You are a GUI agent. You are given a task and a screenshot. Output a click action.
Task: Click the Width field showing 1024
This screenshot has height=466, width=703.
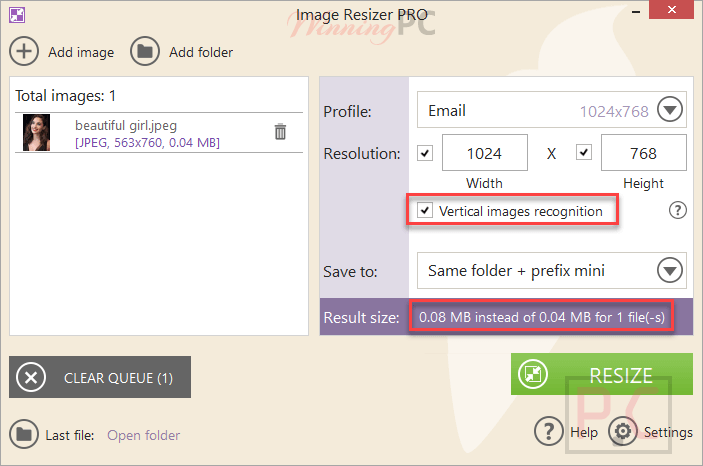tap(485, 153)
